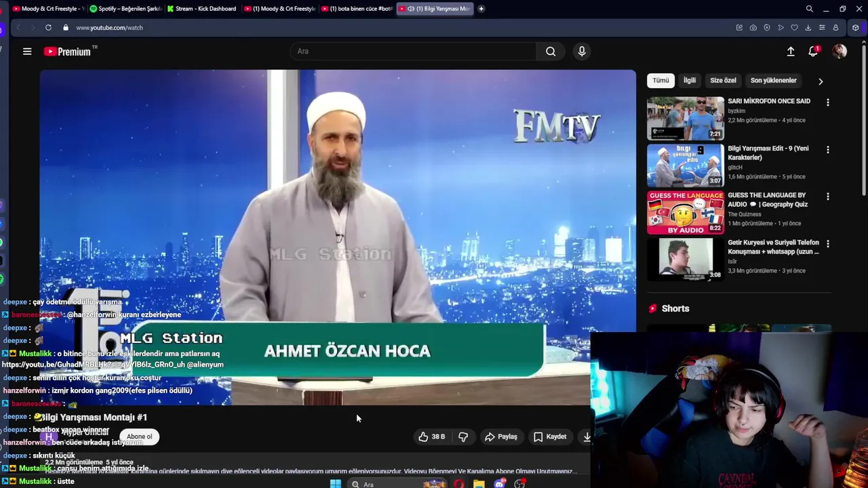Select the Size özel filter chip
Screen dimensions: 868x488
point(723,81)
